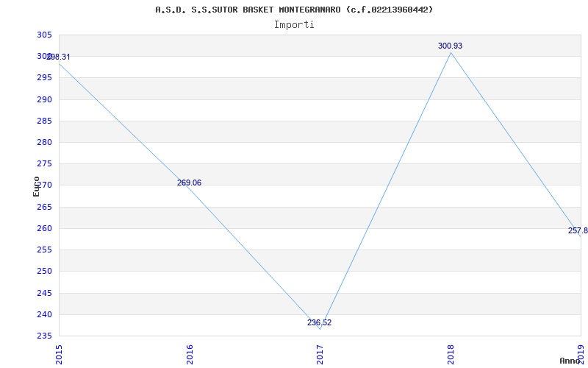Screen dimensions: 588x368
Task: Click the 240 y-axis tick label
Action: [x=44, y=315]
